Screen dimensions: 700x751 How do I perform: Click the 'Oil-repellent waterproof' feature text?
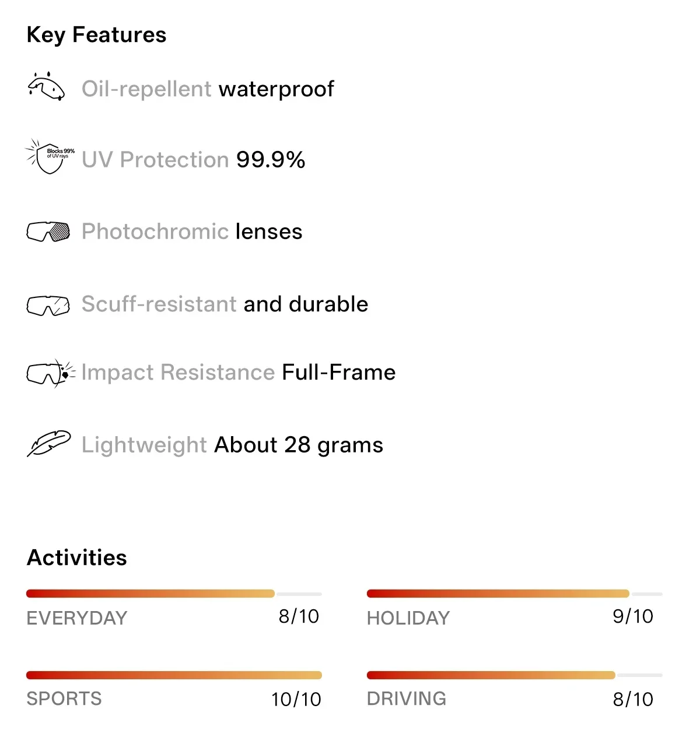coord(208,89)
